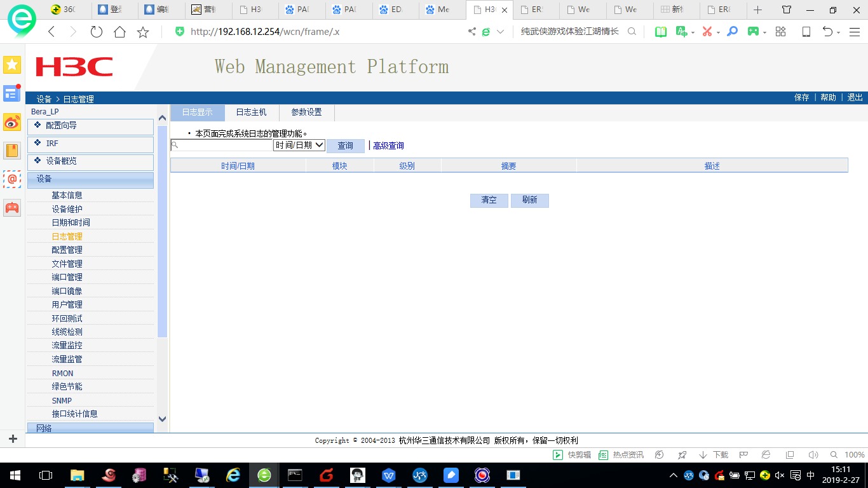Viewport: 868px width, 488px height.
Task: Click the 退出 logout link
Action: pos(855,98)
